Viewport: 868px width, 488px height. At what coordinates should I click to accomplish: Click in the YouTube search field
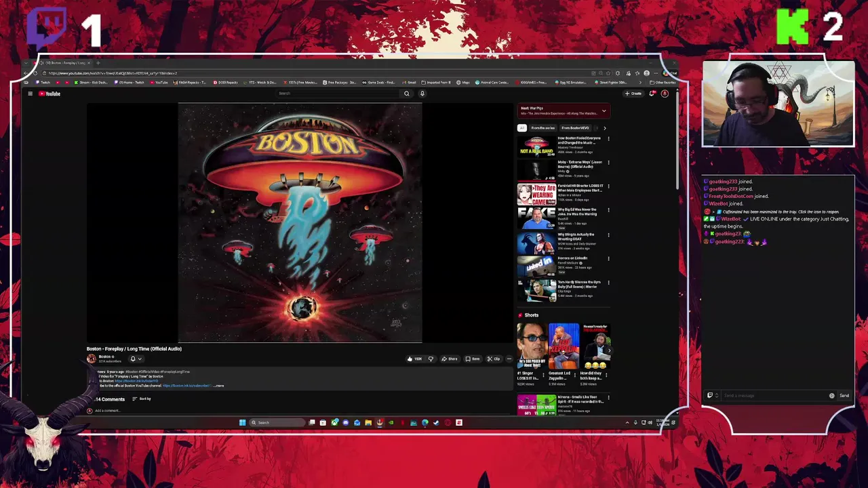(339, 94)
